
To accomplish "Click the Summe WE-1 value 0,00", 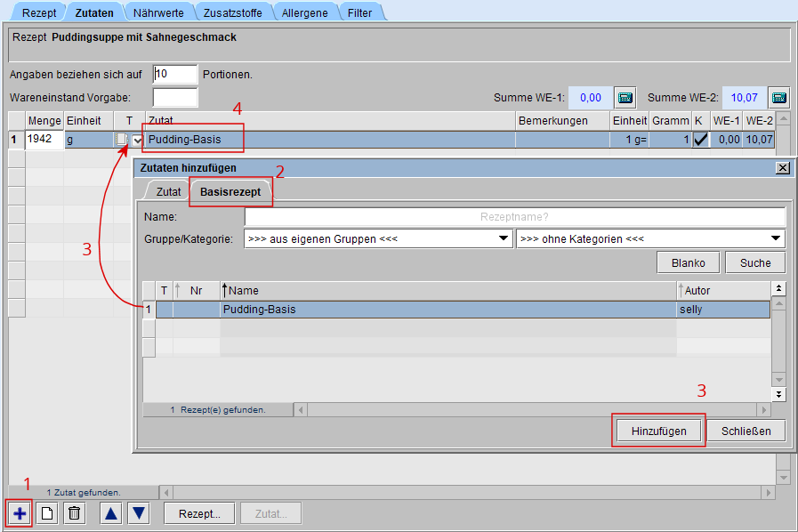I will point(591,97).
